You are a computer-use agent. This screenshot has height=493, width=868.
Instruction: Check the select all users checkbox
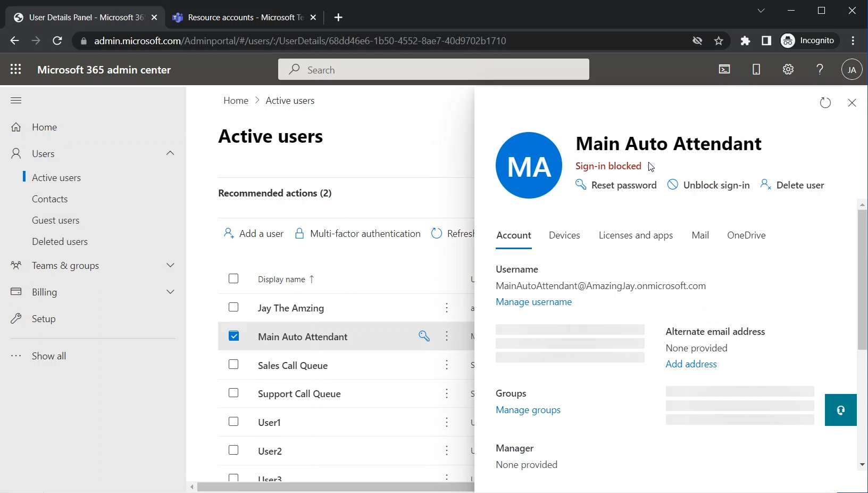click(x=233, y=279)
